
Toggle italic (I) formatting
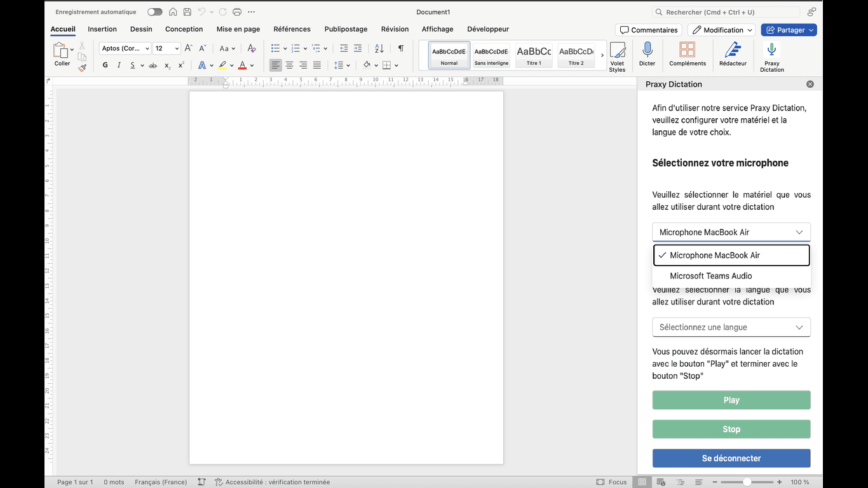coord(119,65)
